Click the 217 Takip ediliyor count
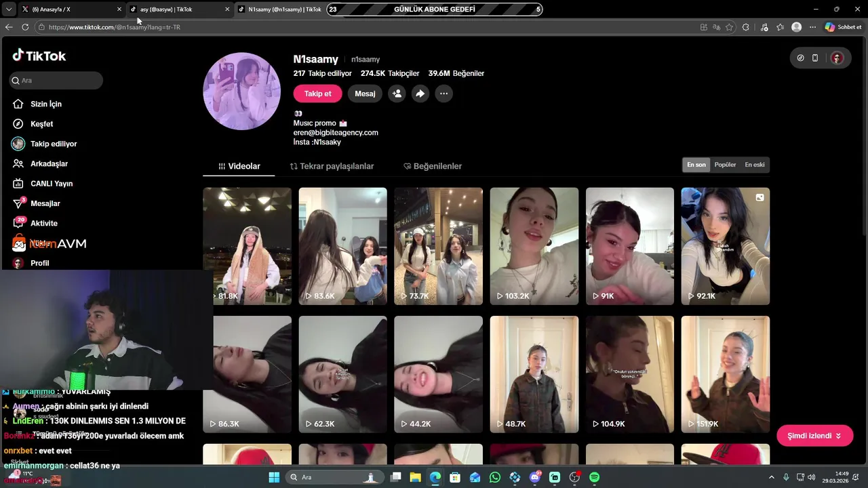This screenshot has height=488, width=868. 323,73
